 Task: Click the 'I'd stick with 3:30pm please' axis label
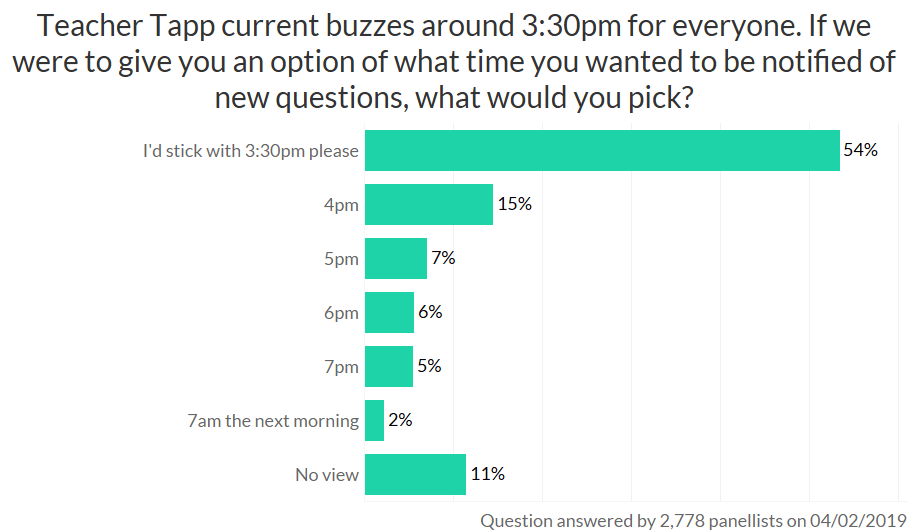[250, 152]
